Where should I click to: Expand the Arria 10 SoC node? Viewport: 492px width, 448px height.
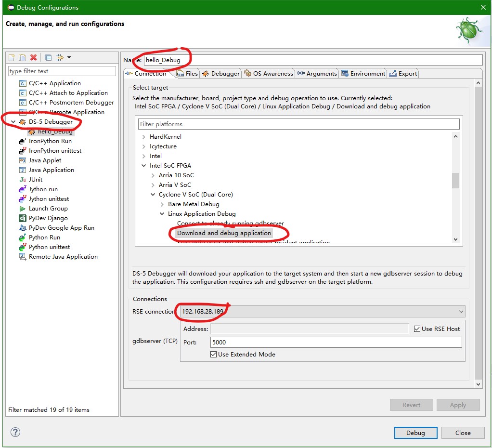(x=153, y=175)
